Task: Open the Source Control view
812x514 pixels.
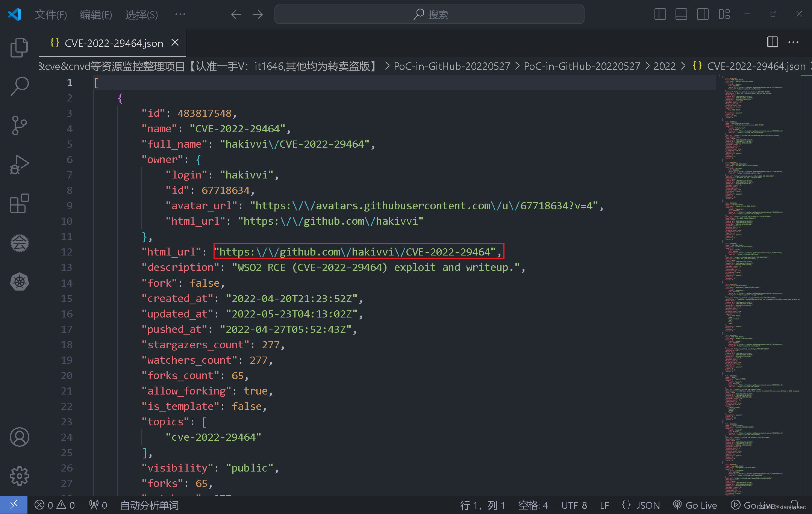Action: pos(19,125)
